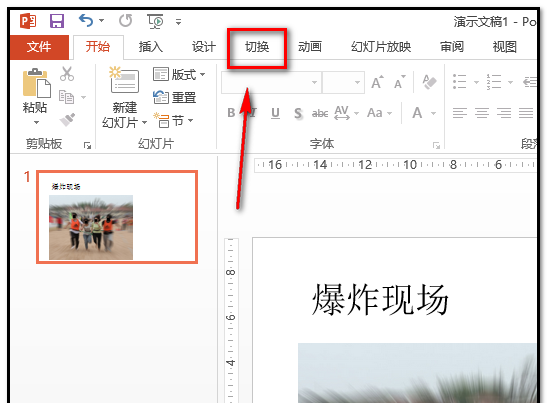Justify the text alignment
Image resolution: width=547 pixels, height=403 pixels.
(526, 113)
